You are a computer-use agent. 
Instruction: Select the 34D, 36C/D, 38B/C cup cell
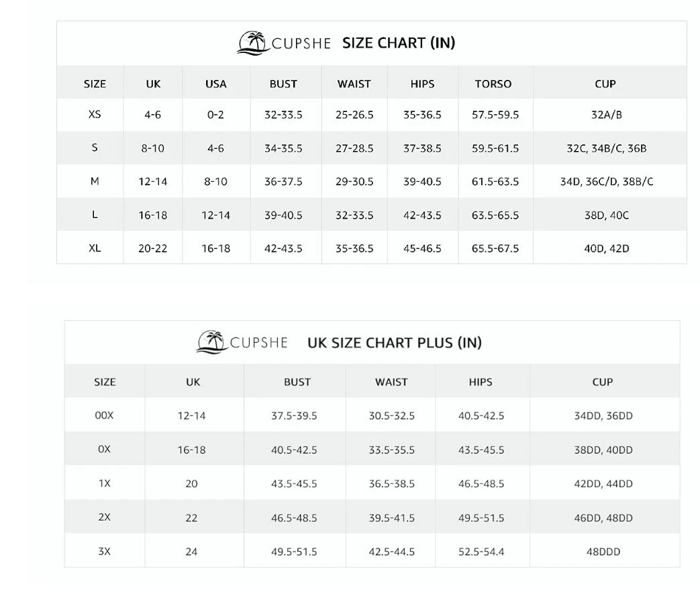[x=606, y=181]
